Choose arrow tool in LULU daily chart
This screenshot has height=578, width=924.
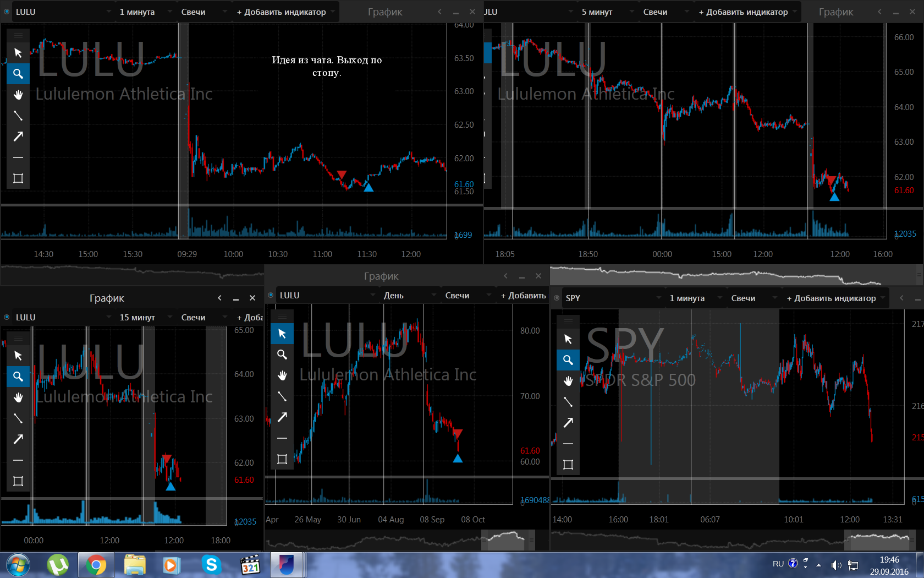point(282,417)
